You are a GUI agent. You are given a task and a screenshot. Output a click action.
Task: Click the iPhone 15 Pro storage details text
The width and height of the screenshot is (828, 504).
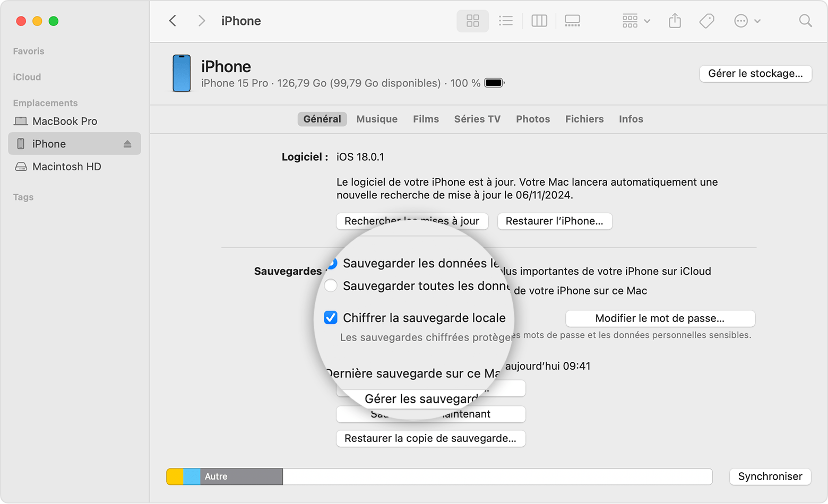tap(341, 83)
